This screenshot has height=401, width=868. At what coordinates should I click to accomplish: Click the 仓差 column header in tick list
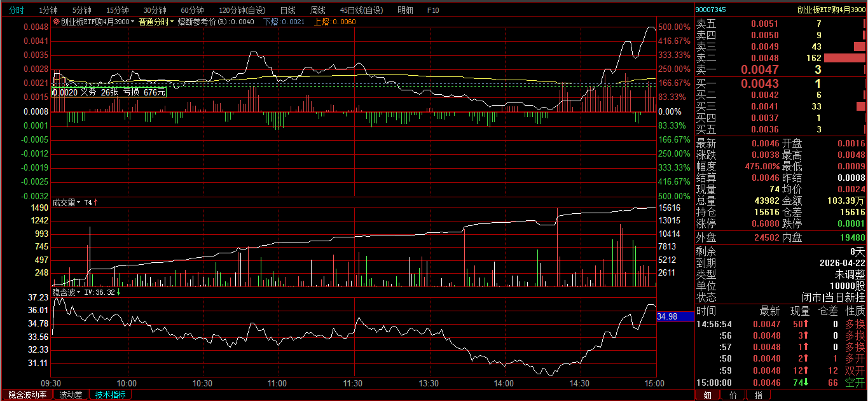point(827,311)
